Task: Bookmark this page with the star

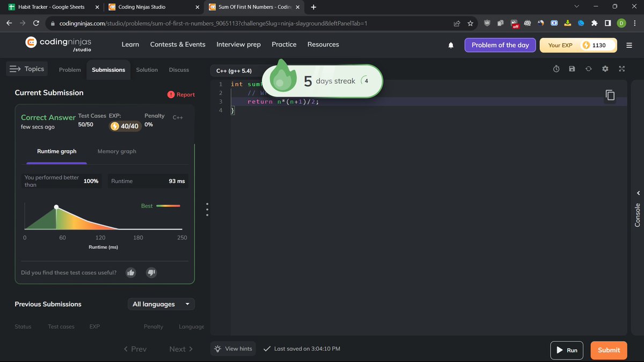Action: pos(470,24)
